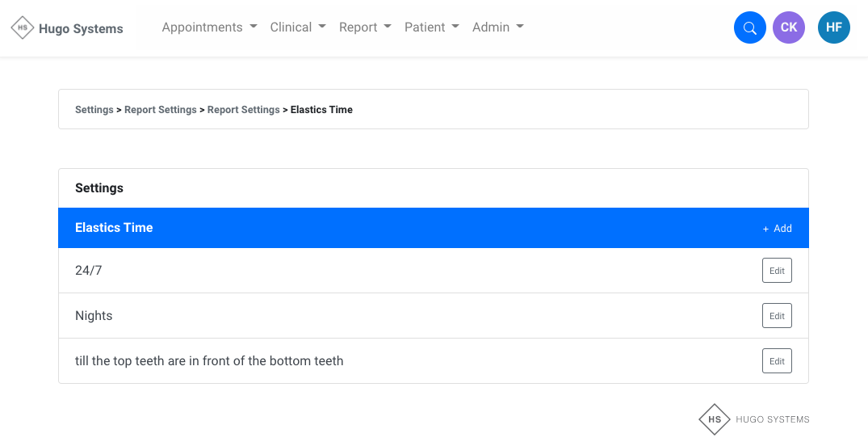Open the Patient menu
Image resolution: width=868 pixels, height=442 pixels.
pos(431,27)
